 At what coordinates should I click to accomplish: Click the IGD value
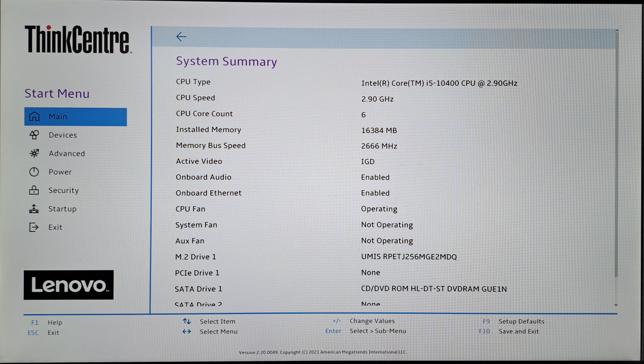[368, 162]
